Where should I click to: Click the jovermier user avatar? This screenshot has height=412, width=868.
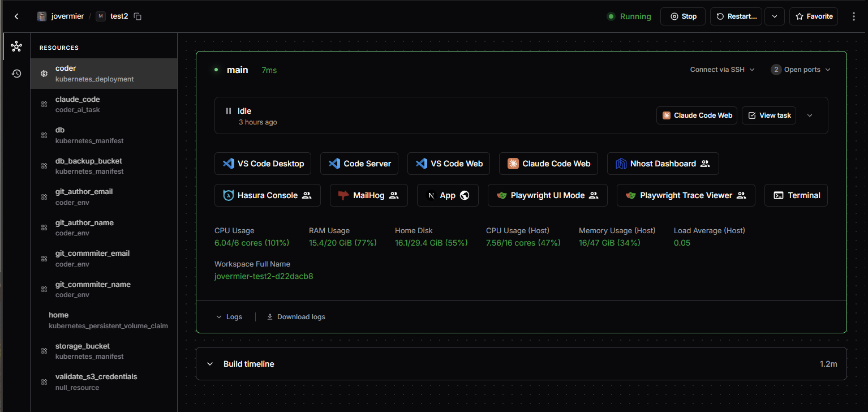click(x=42, y=16)
